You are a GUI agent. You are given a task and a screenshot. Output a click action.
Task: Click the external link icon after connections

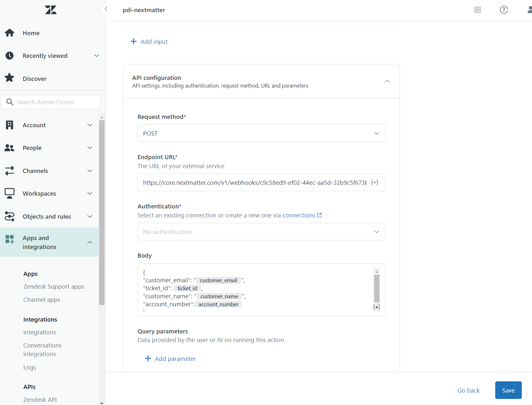coord(319,215)
